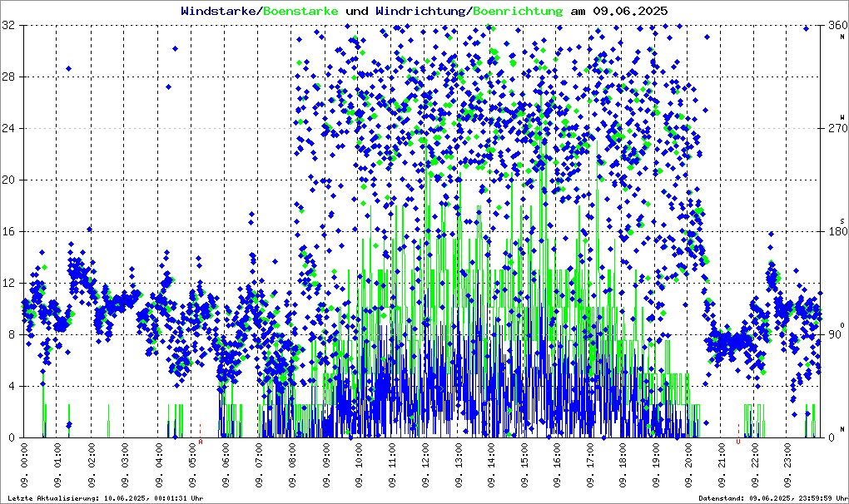Click the '16' wind speed axis label
The width and height of the screenshot is (849, 504).
(x=8, y=232)
